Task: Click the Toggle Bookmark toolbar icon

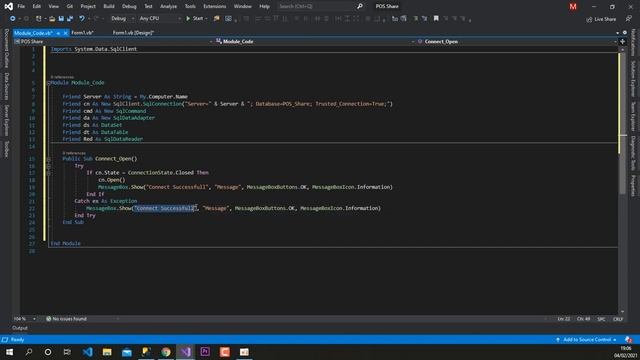Action: tap(436, 18)
